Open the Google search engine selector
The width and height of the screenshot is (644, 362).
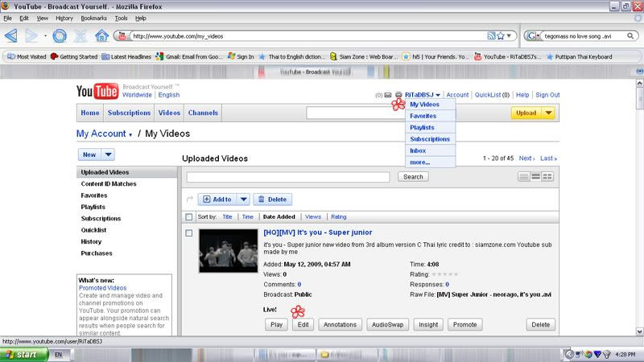coord(533,36)
